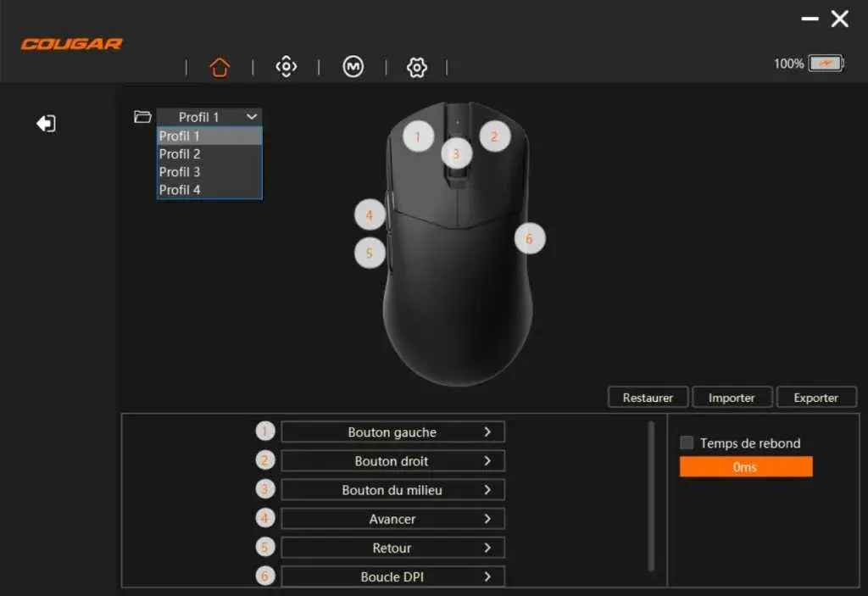Click the Importer button
868x596 pixels.
coord(732,397)
